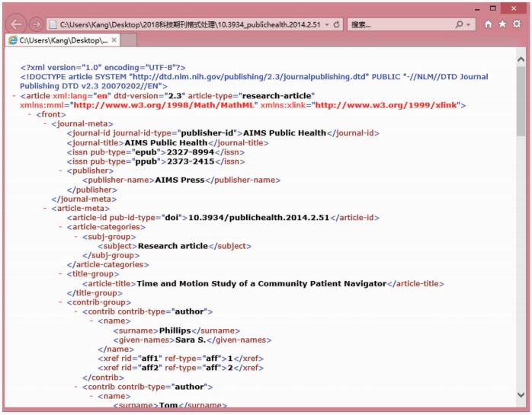
Task: Go back with the browser Back arrow
Action: 16,24
